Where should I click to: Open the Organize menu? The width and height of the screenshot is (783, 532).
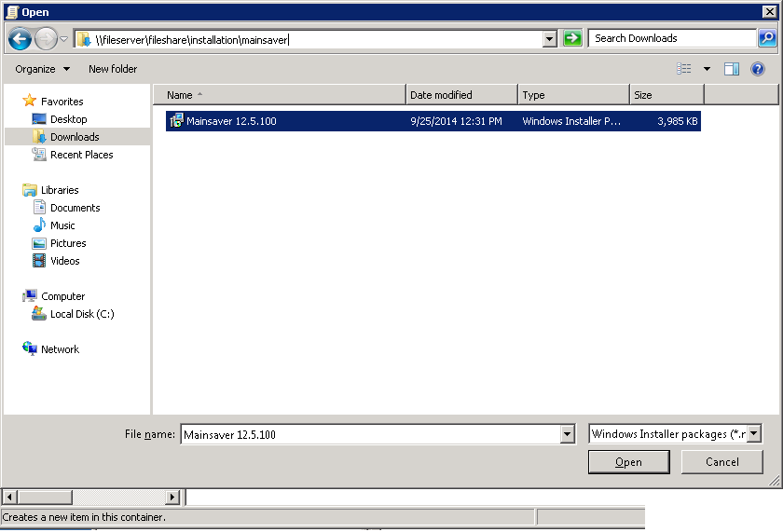tap(43, 69)
